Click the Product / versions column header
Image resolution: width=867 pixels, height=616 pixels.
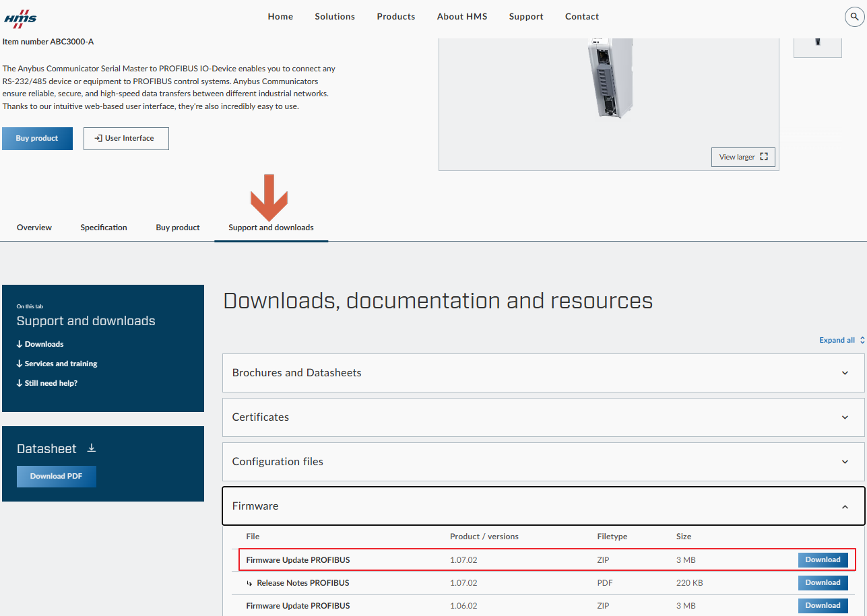(484, 537)
